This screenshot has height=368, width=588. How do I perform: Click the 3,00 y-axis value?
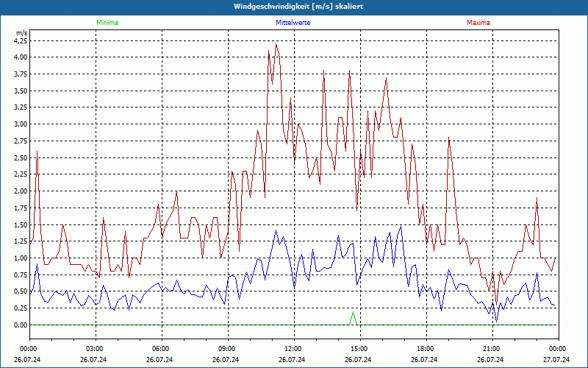[21, 124]
